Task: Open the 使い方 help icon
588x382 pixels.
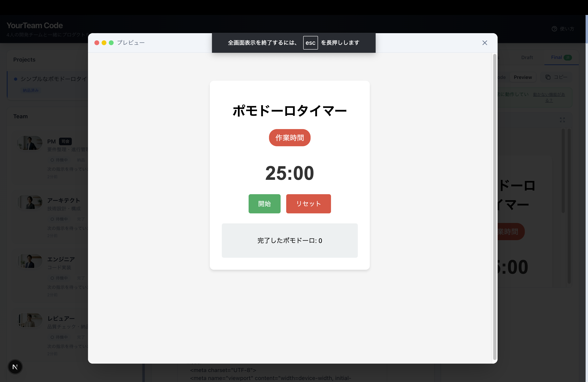Action: [x=554, y=29]
